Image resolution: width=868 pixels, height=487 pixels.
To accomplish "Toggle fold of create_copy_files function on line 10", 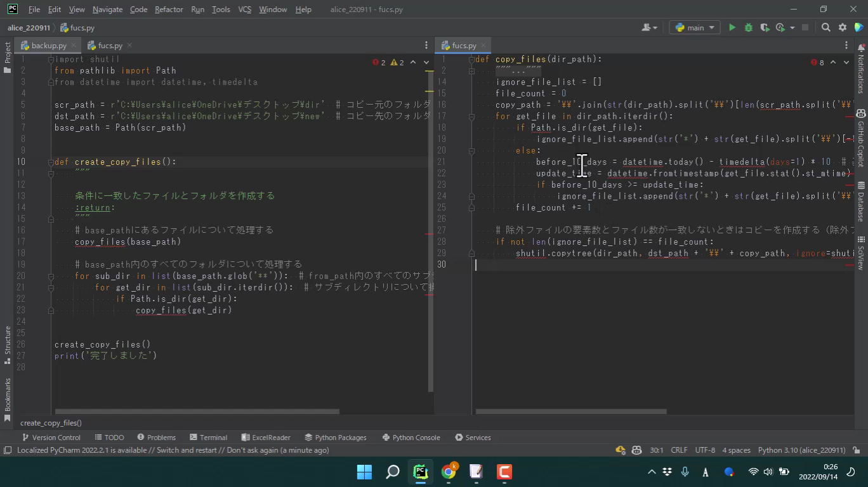I will coord(51,162).
